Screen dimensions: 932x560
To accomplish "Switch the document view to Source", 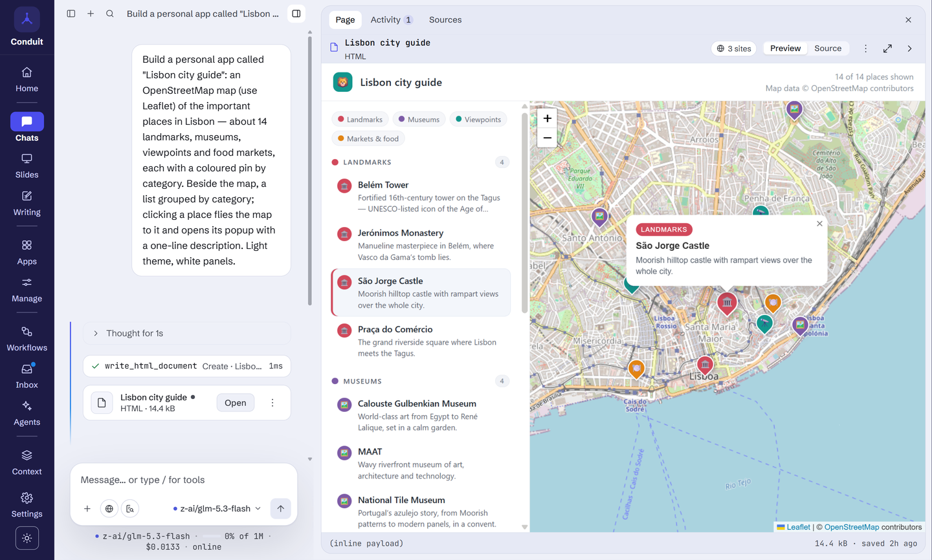I will [x=828, y=48].
